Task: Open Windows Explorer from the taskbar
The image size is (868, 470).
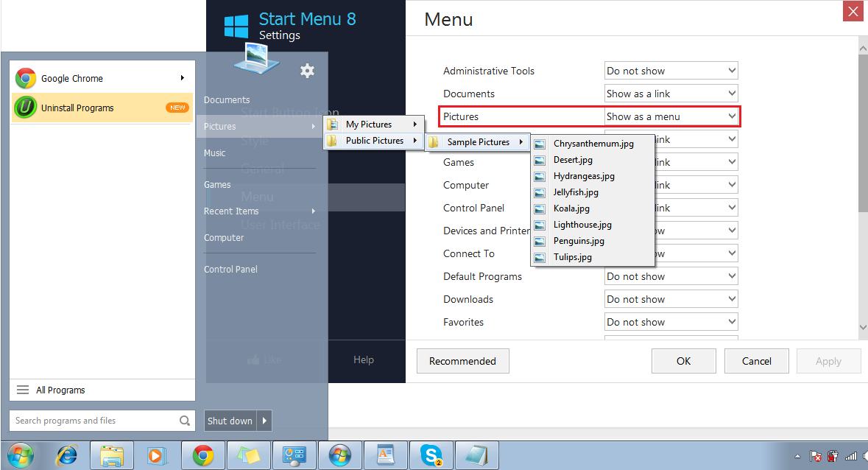Action: tap(112, 455)
